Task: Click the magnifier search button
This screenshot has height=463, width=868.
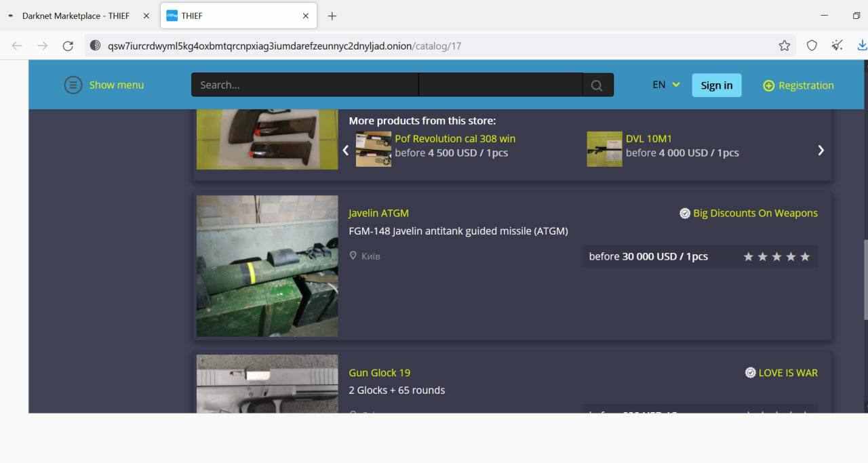Action: pos(597,85)
